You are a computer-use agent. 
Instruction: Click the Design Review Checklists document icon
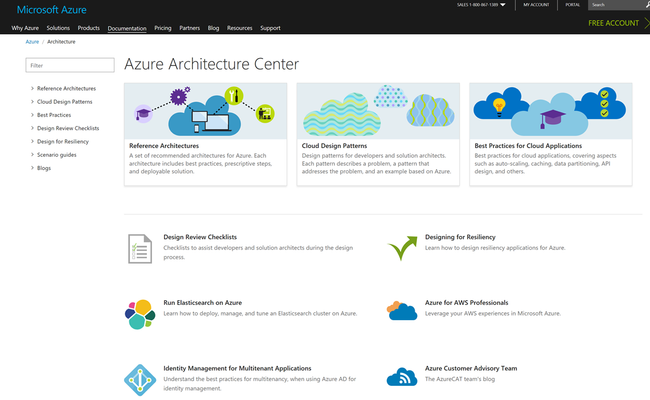[140, 249]
